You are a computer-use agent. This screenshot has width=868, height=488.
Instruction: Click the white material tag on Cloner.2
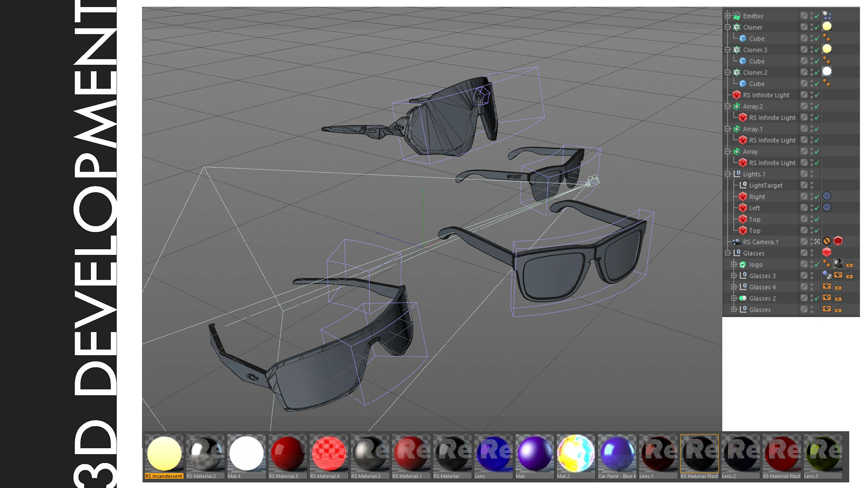click(x=827, y=71)
